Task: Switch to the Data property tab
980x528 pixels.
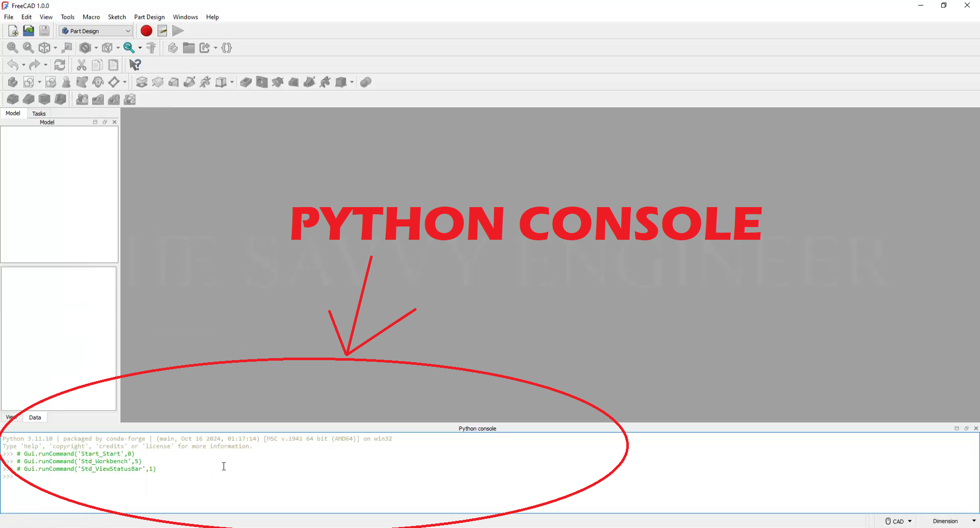Action: [35, 417]
